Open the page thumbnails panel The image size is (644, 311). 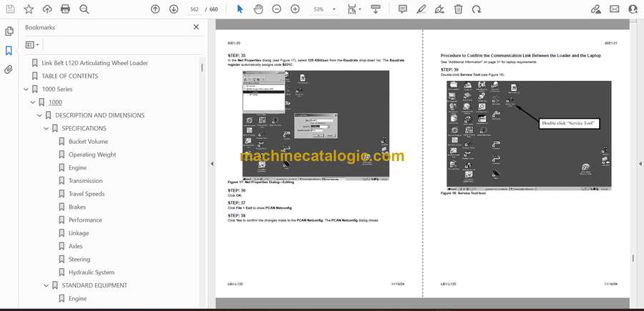coord(9,31)
